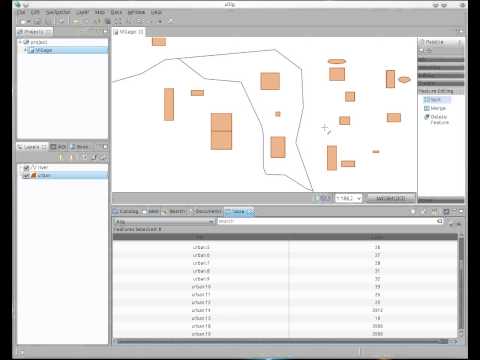Open the Navigation menu
Viewport: 480px width, 360px height.
(58, 12)
